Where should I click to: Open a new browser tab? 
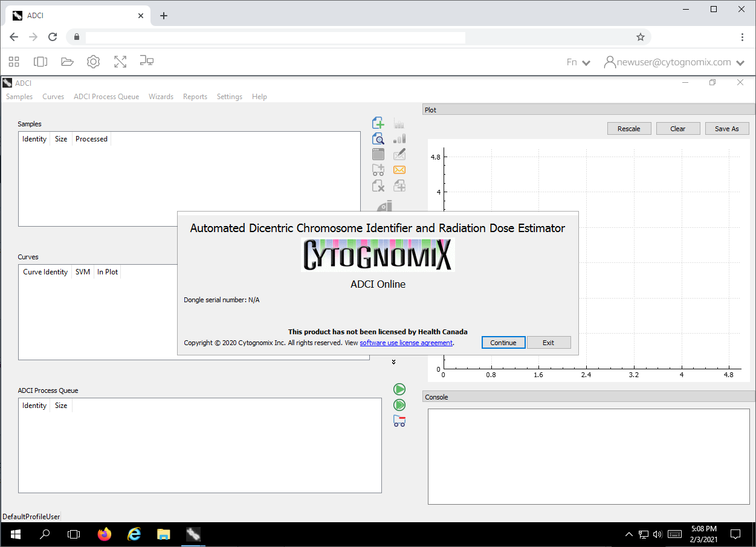coord(164,16)
